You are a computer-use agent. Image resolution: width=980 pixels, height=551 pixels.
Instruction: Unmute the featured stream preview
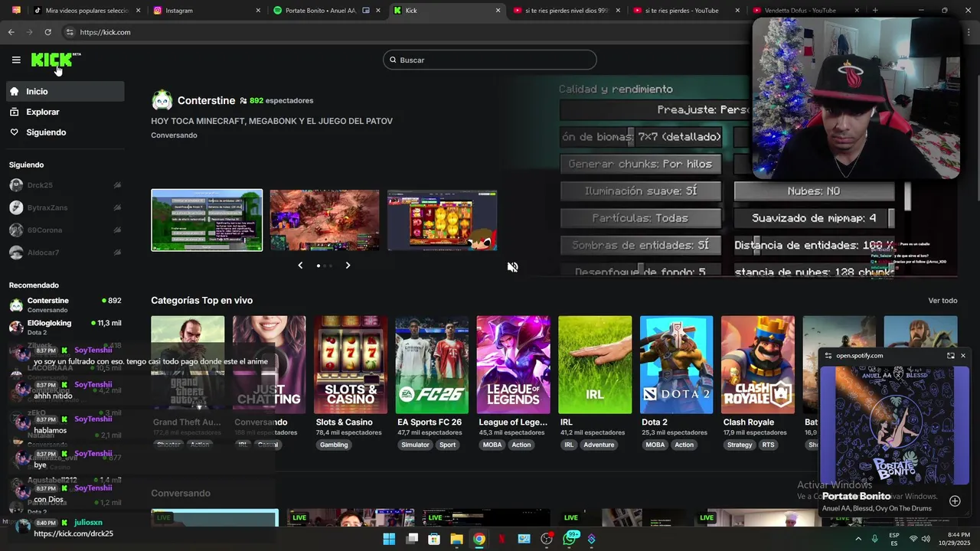click(512, 266)
